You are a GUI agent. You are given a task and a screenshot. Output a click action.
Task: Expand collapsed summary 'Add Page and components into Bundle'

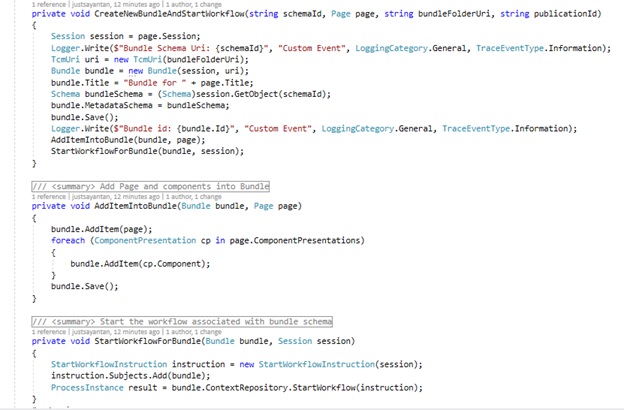click(150, 186)
